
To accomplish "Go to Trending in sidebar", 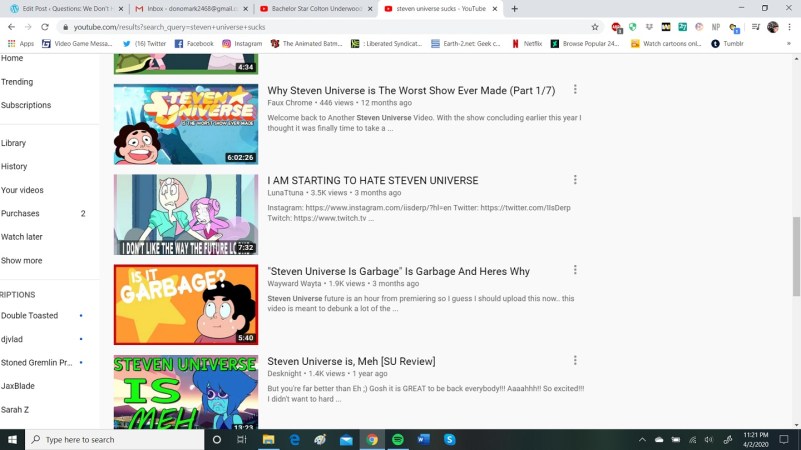I will pos(17,82).
